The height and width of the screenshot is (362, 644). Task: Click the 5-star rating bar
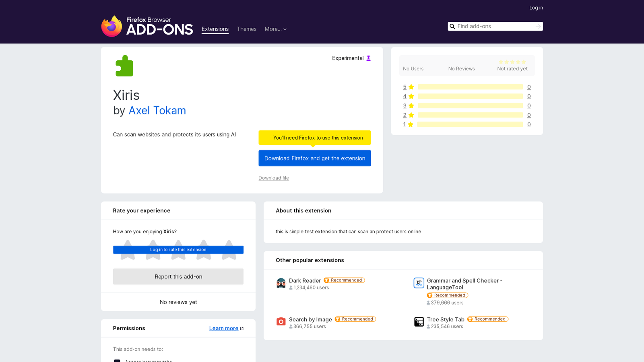pos(470,87)
